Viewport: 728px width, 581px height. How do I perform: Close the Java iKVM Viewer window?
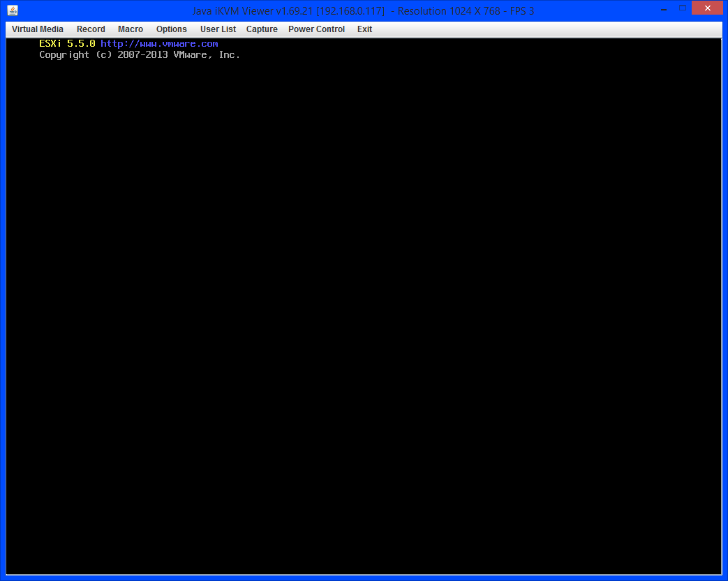707,8
